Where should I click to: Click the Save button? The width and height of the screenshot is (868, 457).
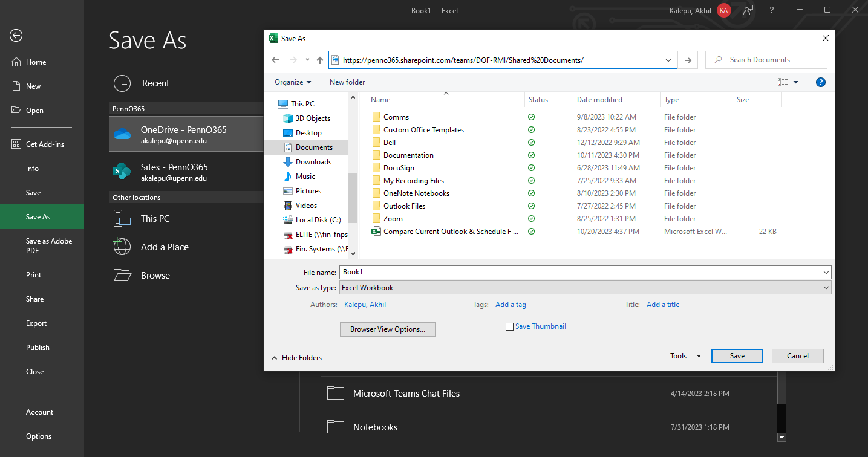(737, 356)
